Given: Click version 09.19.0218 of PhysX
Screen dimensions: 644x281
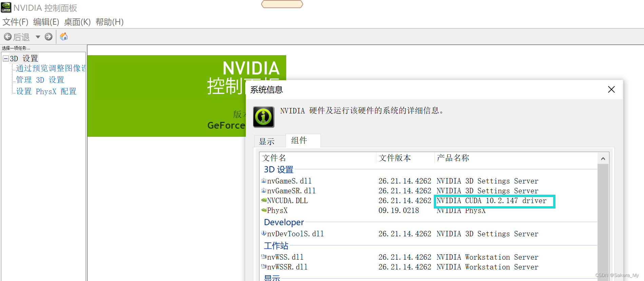Looking at the screenshot, I should [x=399, y=210].
